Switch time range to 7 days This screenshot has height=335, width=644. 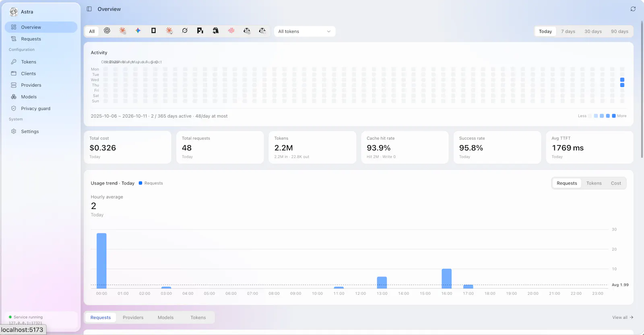[568, 31]
